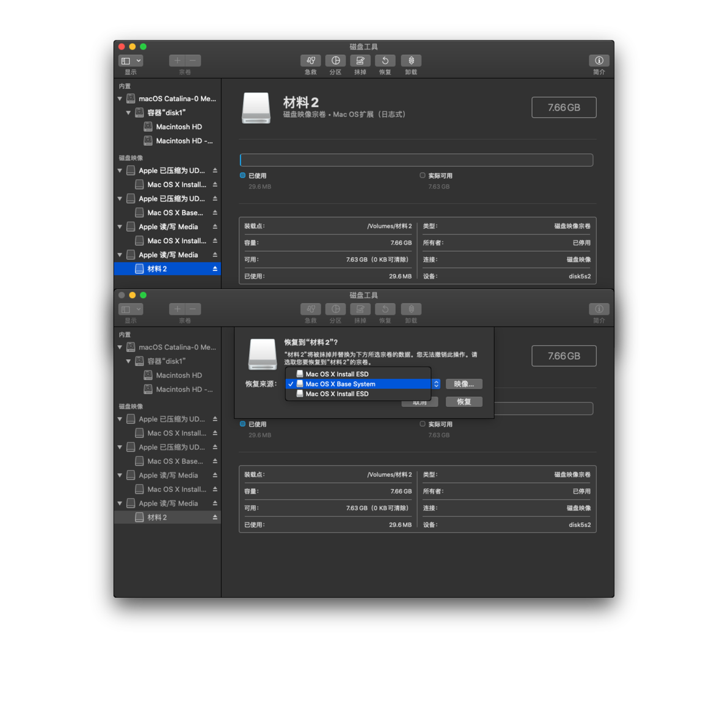Click Unmount (卸载) icon in top window
Image resolution: width=728 pixels, height=728 pixels.
point(411,61)
